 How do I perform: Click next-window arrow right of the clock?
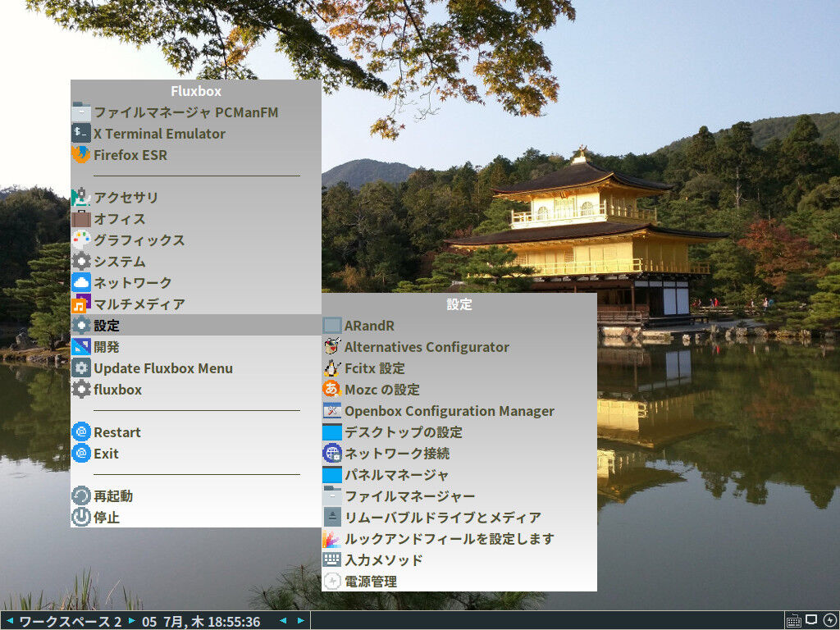coord(300,621)
